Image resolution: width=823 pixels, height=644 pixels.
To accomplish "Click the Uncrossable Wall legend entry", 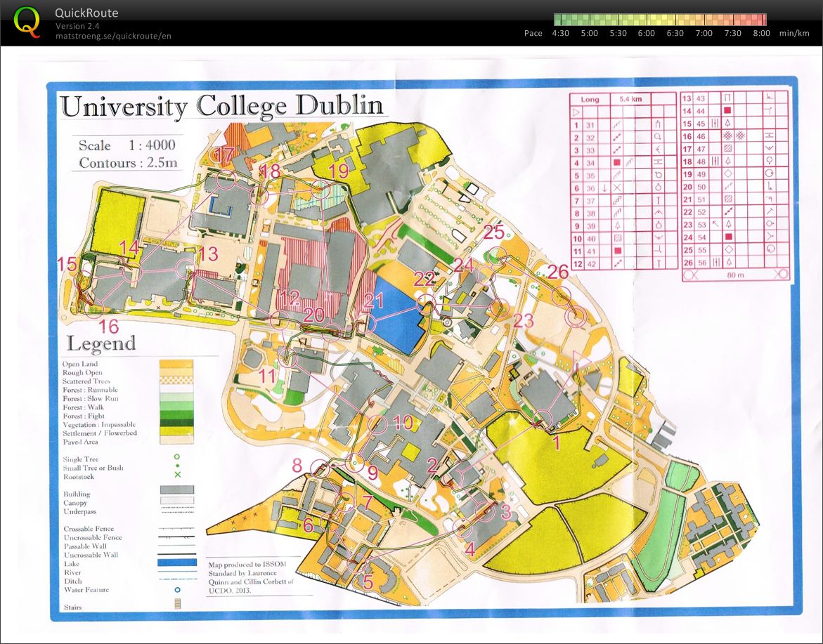I will coord(91,555).
